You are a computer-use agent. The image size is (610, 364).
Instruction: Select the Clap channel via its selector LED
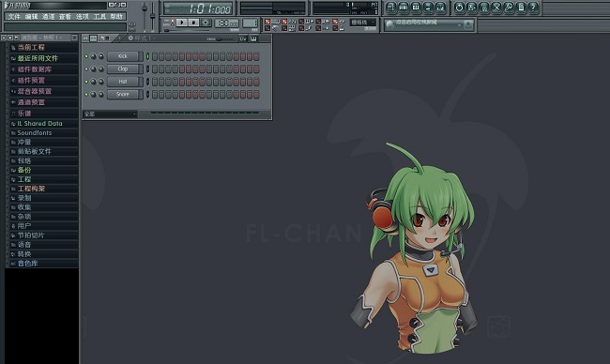(148, 68)
